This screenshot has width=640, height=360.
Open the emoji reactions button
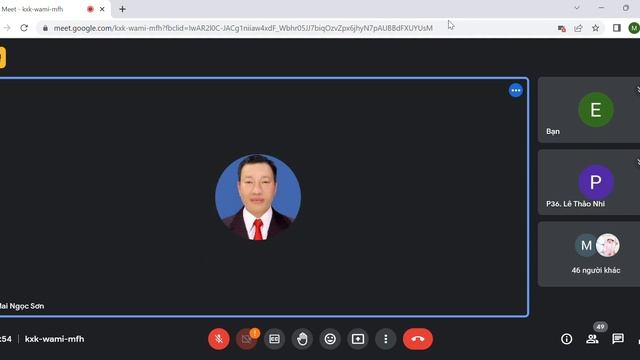click(330, 339)
